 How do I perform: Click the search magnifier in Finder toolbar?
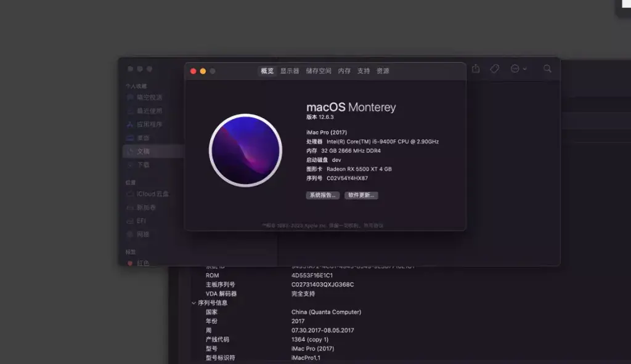coord(547,69)
